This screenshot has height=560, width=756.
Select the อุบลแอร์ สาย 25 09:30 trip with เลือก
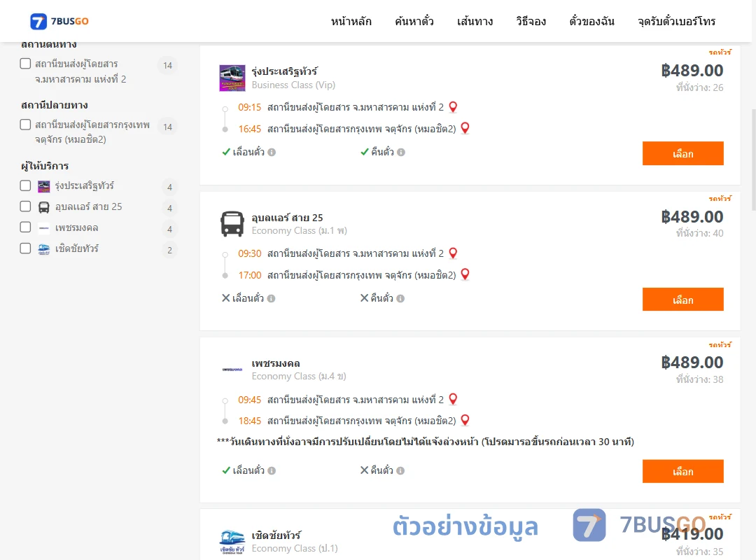(682, 300)
